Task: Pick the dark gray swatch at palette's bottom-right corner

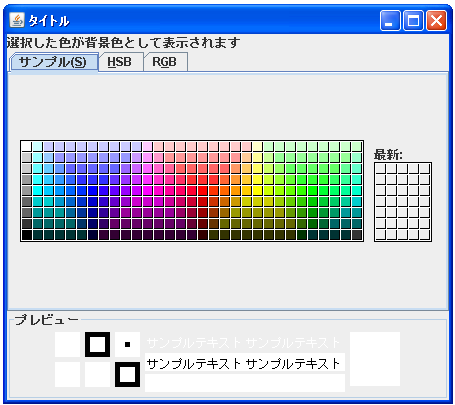Action: pos(357,235)
